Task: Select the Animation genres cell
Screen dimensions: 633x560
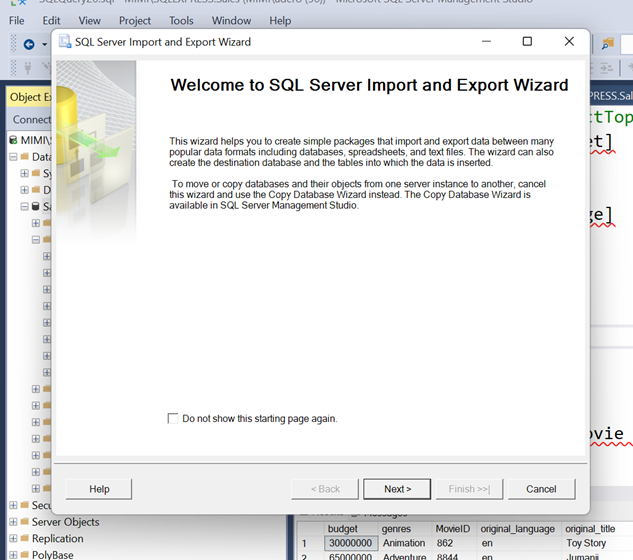Action: [x=405, y=543]
